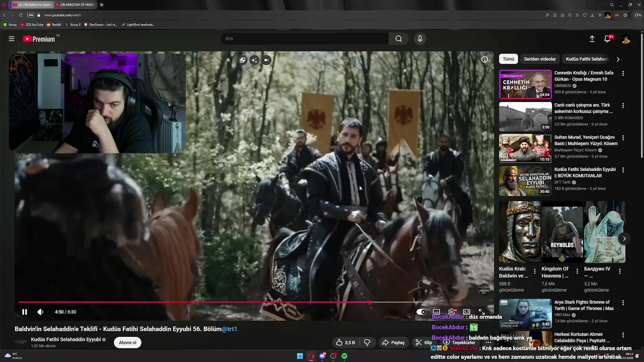Image resolution: width=644 pixels, height=362 pixels.
Task: Create a clip with Klip
Action: tap(424, 342)
